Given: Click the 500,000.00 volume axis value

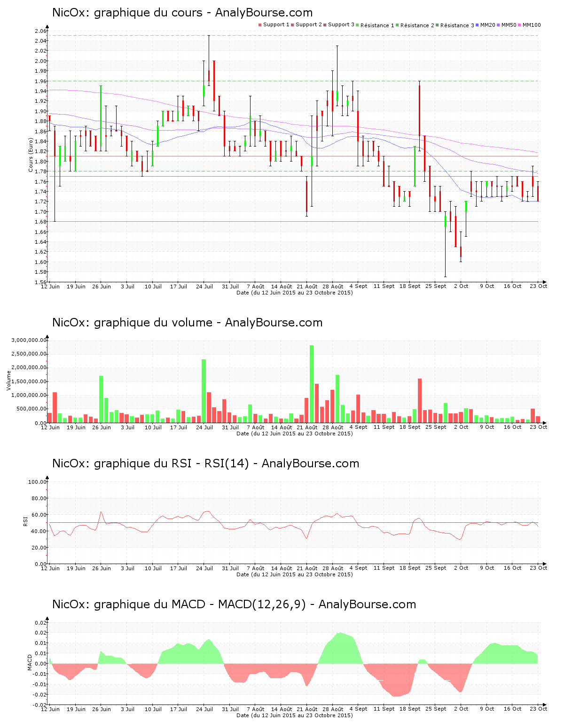Looking at the screenshot, I should [31, 409].
